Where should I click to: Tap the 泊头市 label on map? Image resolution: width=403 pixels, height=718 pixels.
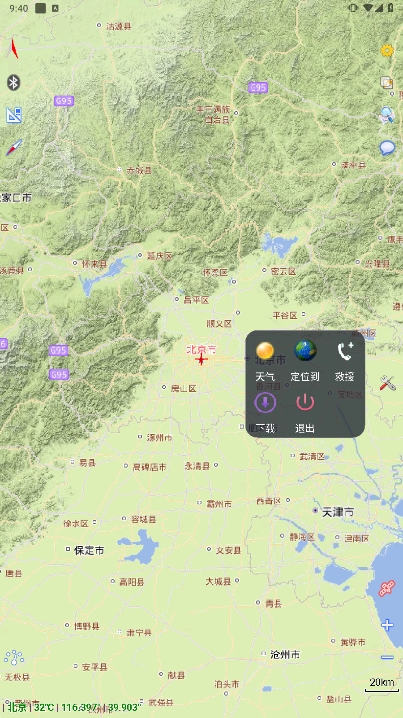[227, 684]
